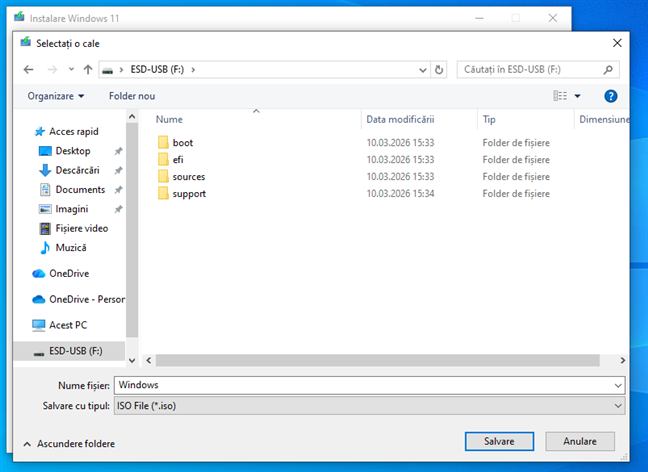Open Fișiere video in navigation pane
The image size is (648, 472).
74,229
